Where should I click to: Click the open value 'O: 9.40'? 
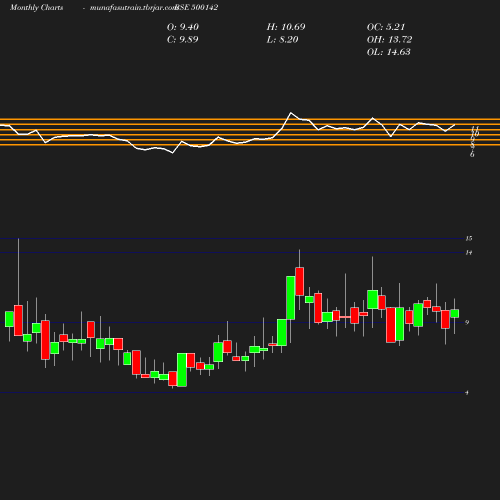(183, 27)
